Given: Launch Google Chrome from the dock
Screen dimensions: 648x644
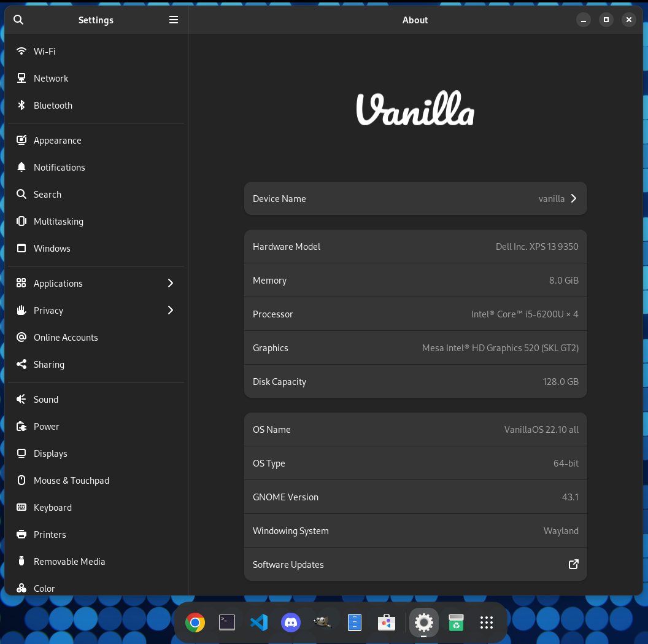Looking at the screenshot, I should [195, 622].
